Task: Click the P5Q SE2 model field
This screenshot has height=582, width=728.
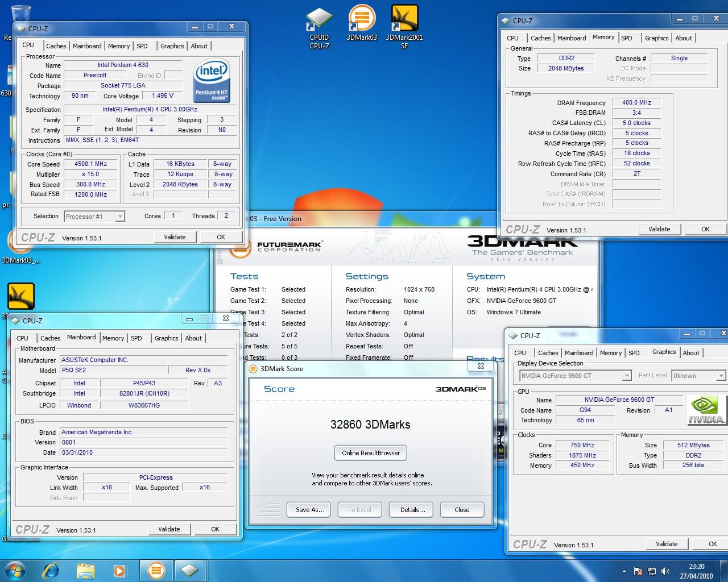Action: coord(113,370)
